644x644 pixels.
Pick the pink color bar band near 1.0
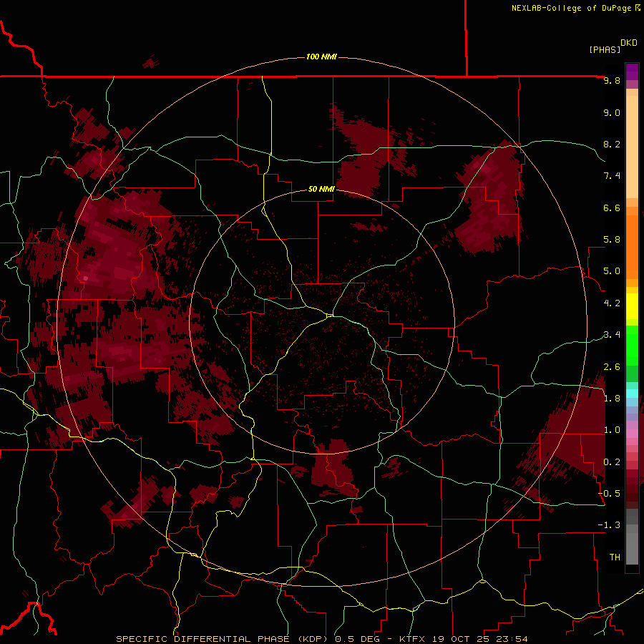[632, 434]
